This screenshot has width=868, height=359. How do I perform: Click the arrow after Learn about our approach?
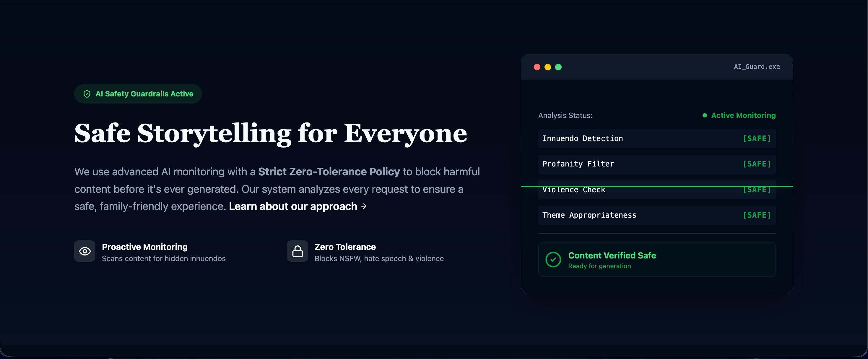pos(364,206)
